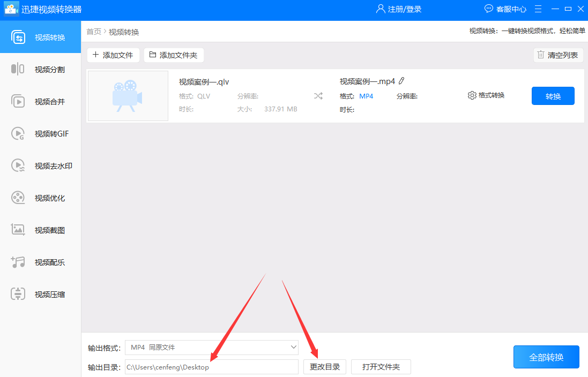Image resolution: width=588 pixels, height=377 pixels.
Task: Click the 全部转换 button
Action: coord(546,357)
